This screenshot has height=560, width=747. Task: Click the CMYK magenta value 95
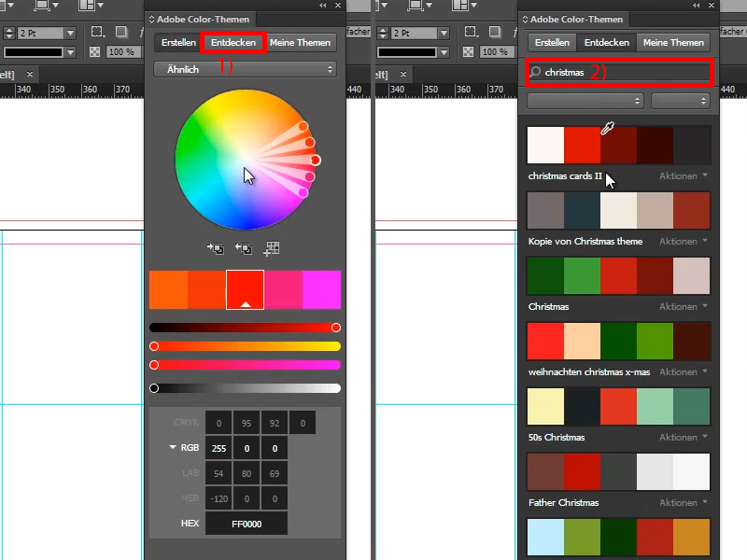pyautogui.click(x=247, y=423)
